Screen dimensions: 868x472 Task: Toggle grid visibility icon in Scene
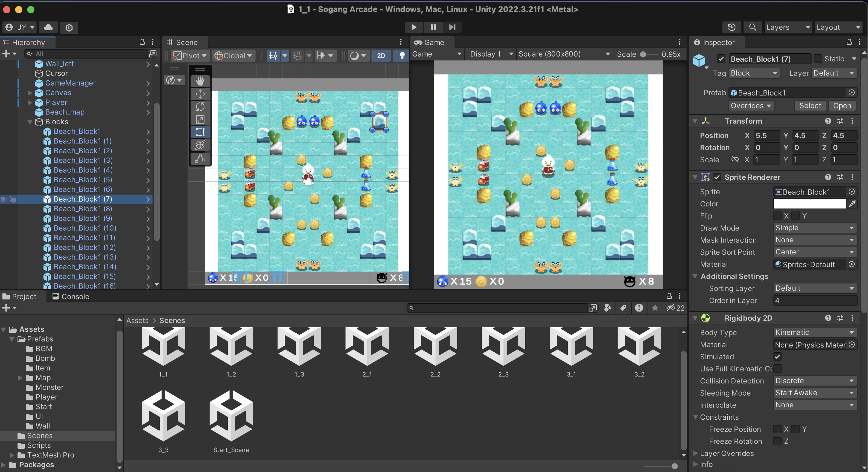click(x=273, y=56)
